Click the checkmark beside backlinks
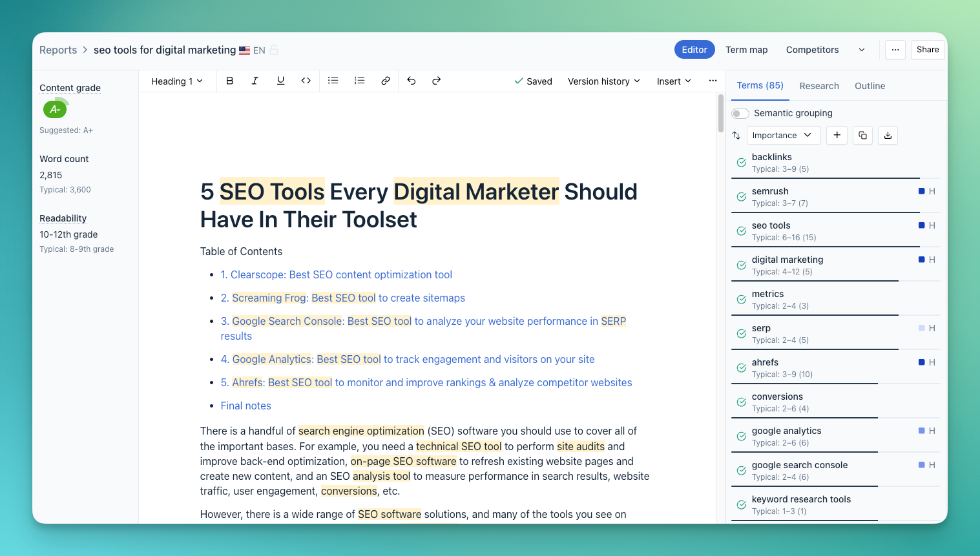This screenshot has height=556, width=980. click(x=742, y=163)
